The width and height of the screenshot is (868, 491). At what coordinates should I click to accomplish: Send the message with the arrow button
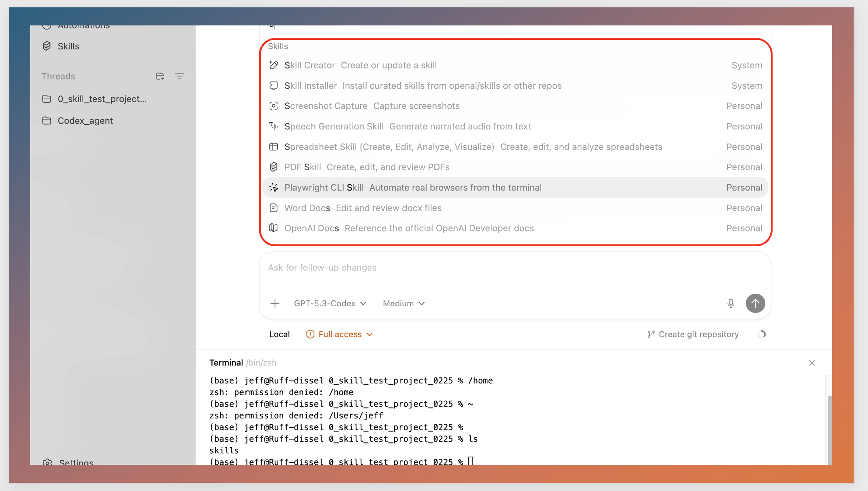click(x=755, y=303)
